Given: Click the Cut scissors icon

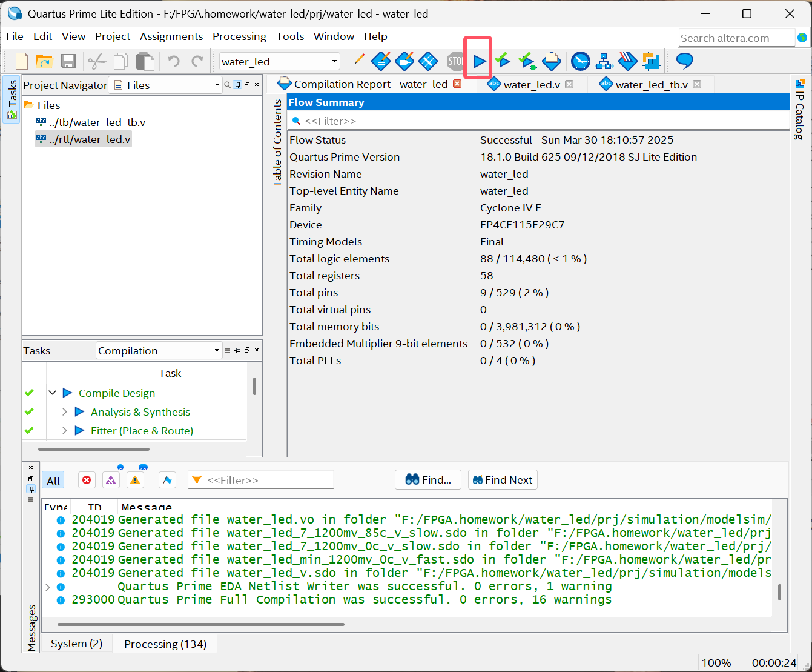Looking at the screenshot, I should click(x=97, y=61).
